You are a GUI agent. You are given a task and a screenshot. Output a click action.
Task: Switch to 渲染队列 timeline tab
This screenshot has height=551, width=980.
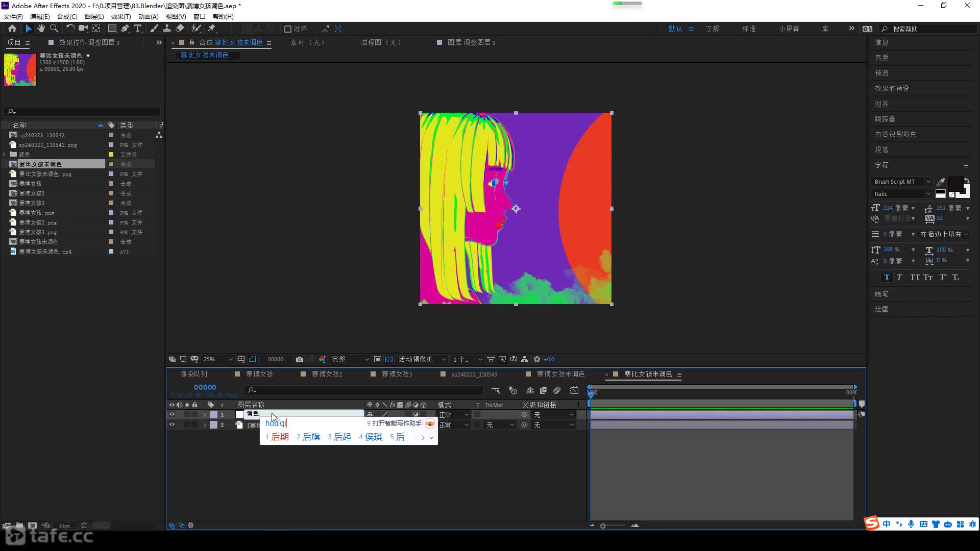pyautogui.click(x=193, y=374)
